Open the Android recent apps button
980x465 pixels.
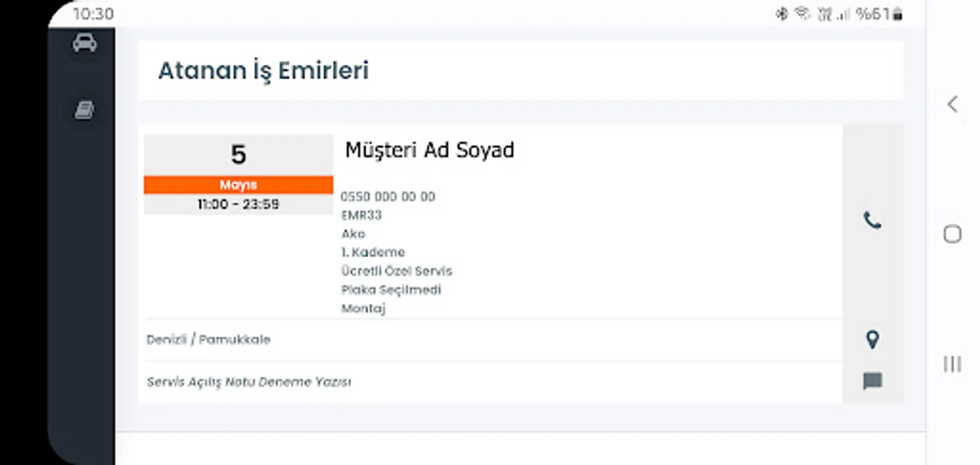tap(952, 364)
